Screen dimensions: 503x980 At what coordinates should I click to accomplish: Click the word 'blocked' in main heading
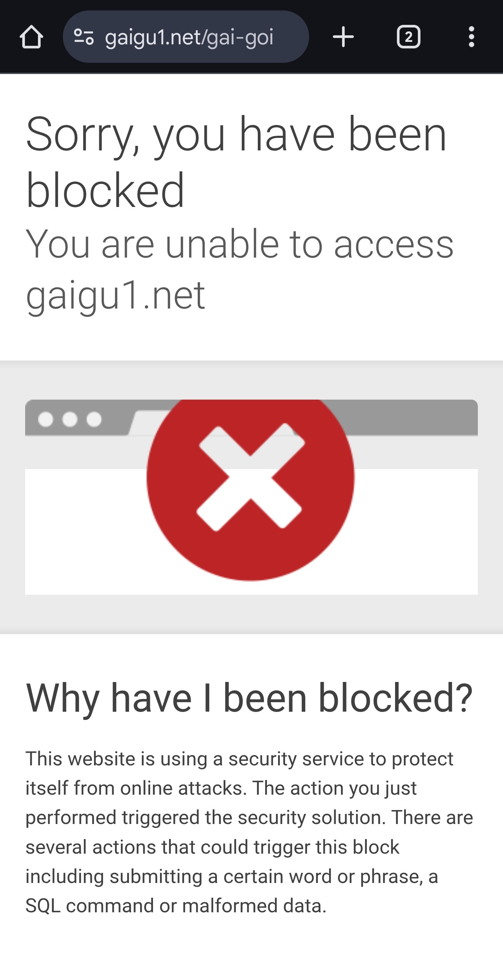[x=105, y=190]
